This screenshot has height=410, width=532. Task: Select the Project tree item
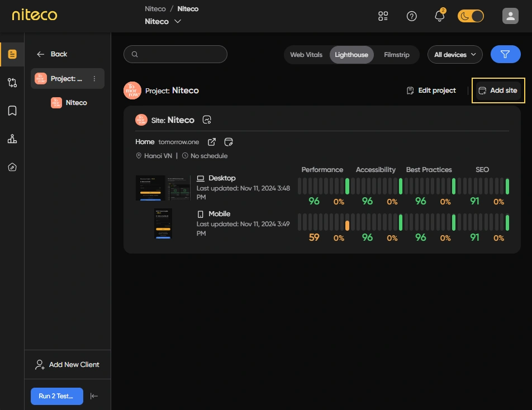tap(68, 79)
